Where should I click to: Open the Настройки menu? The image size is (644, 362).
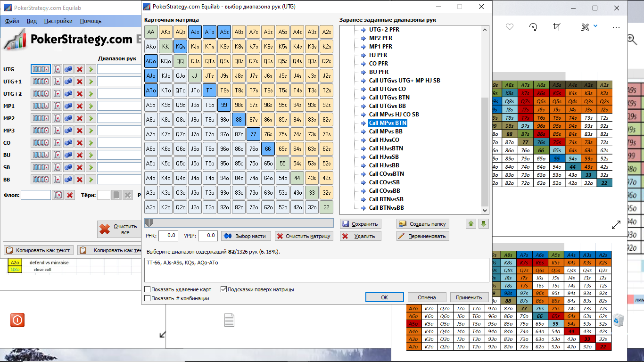[x=58, y=21]
